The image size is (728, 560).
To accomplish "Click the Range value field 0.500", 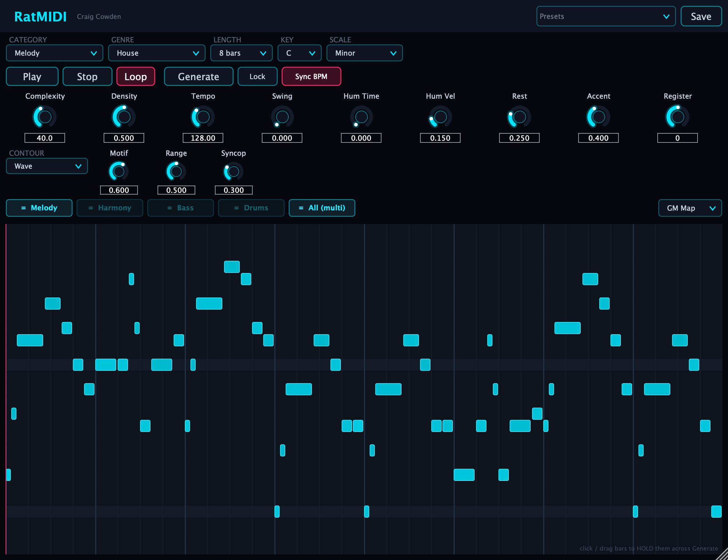I will pyautogui.click(x=176, y=190).
